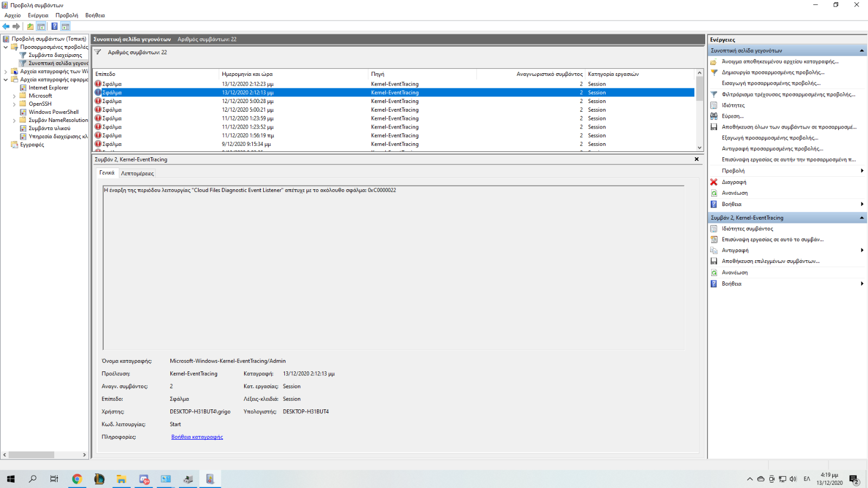
Task: Switch to the Λεπτομέρειες tab
Action: point(137,174)
